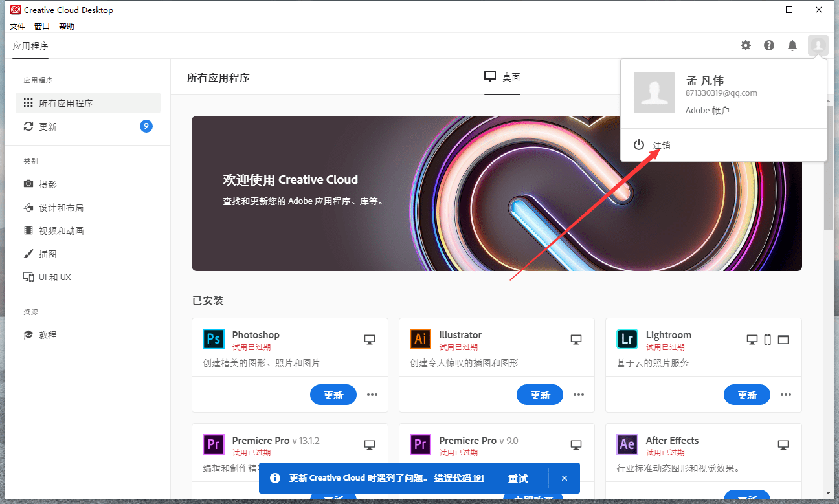Click the Illustrator app name

click(460, 335)
